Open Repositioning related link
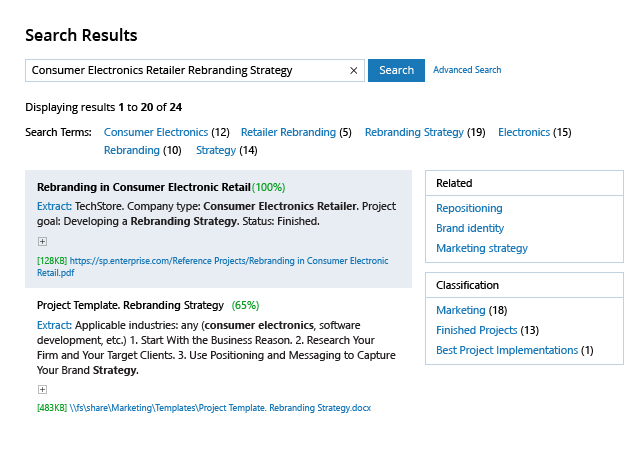The image size is (640, 450). pyautogui.click(x=469, y=208)
